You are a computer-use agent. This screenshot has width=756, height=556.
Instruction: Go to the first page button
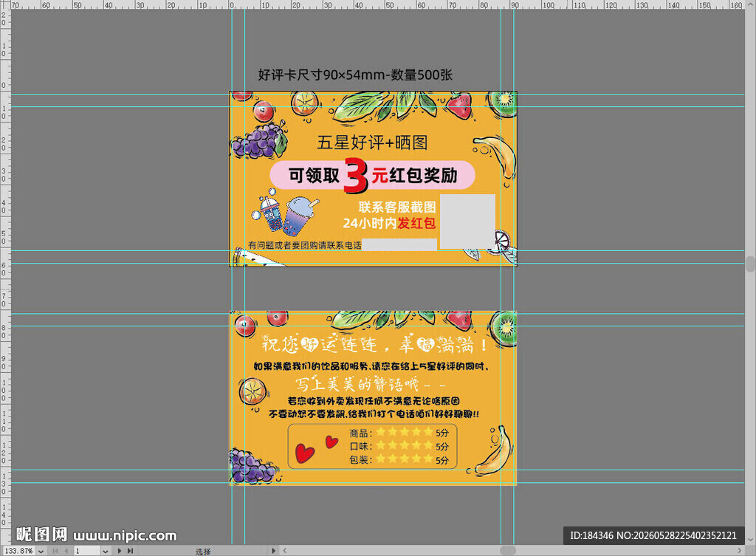point(55,551)
